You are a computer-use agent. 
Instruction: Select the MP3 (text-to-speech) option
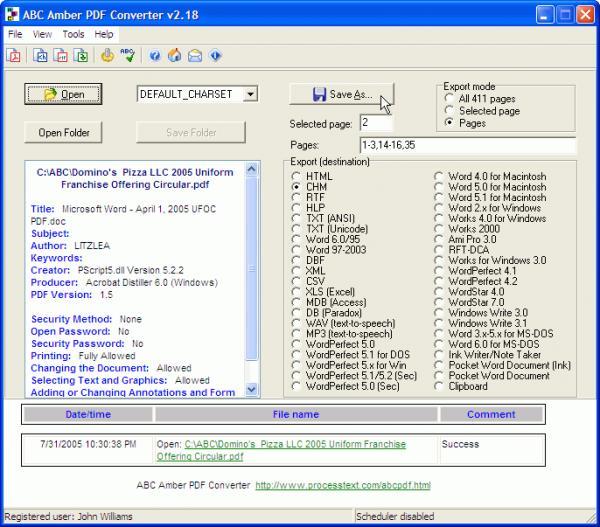342,334
